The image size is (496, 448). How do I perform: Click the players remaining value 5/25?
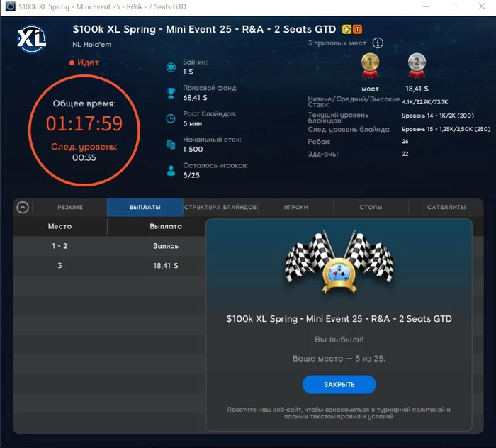(191, 175)
